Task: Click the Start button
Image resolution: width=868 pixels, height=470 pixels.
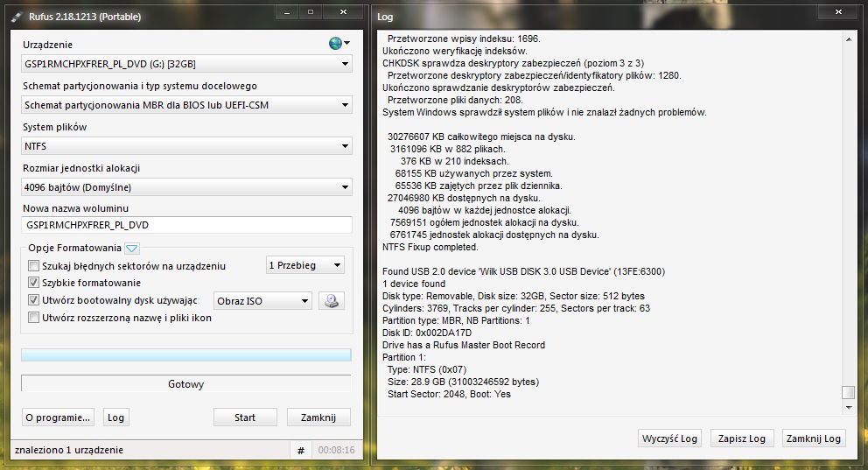Action: coord(245,417)
